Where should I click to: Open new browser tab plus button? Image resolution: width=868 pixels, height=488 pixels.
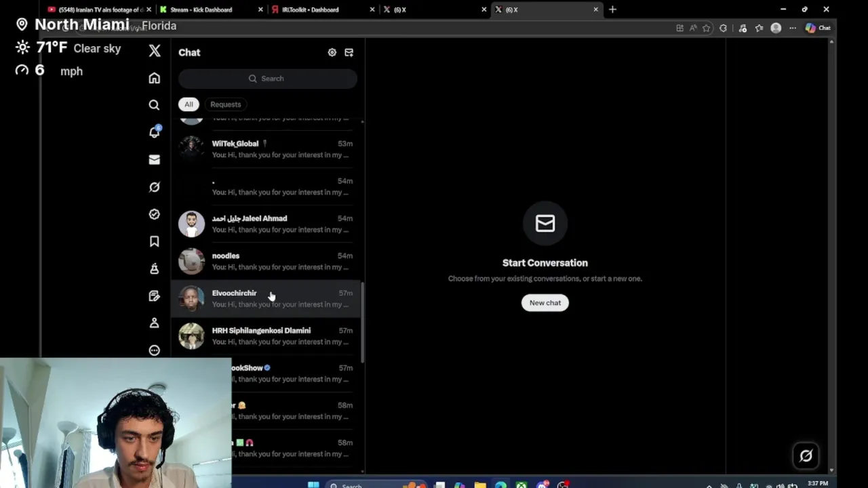(612, 9)
